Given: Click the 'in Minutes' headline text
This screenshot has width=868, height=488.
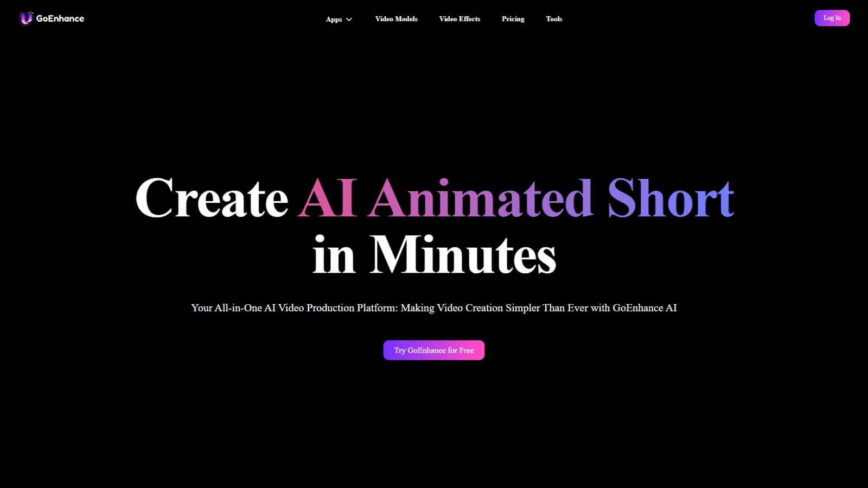Looking at the screenshot, I should [435, 254].
